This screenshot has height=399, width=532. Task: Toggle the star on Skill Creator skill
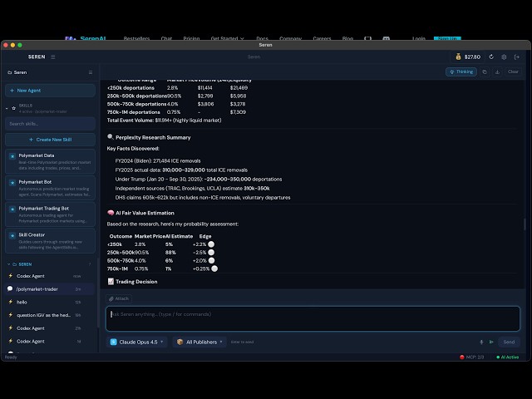pyautogui.click(x=12, y=235)
